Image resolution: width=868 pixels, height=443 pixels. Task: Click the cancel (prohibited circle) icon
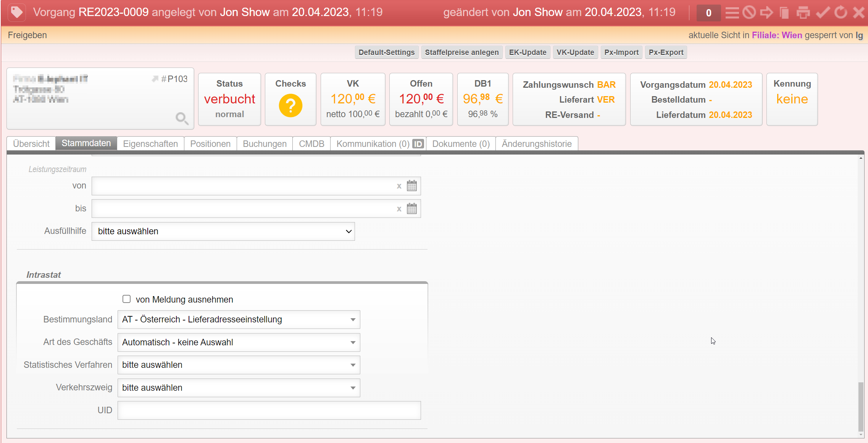click(749, 13)
